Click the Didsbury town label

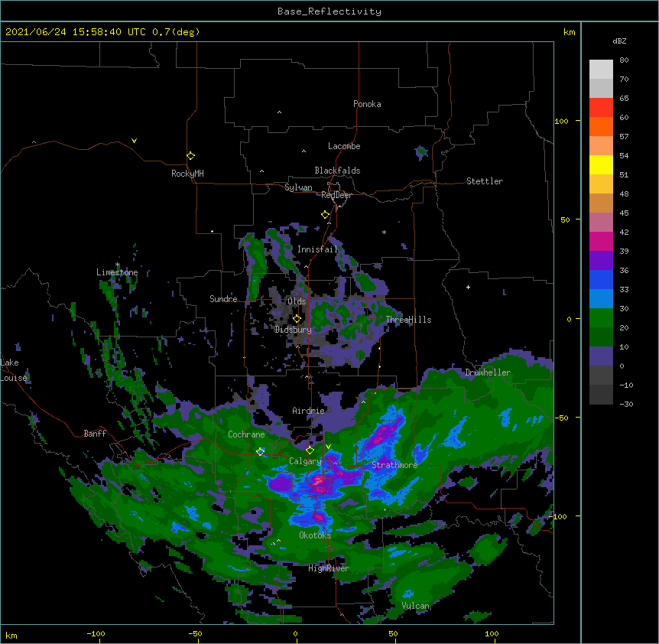click(x=294, y=330)
